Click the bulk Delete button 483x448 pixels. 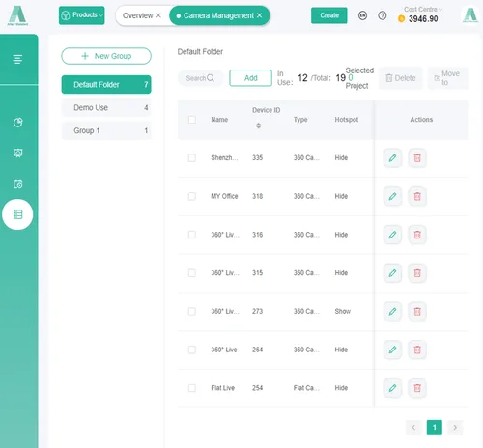[x=401, y=78]
